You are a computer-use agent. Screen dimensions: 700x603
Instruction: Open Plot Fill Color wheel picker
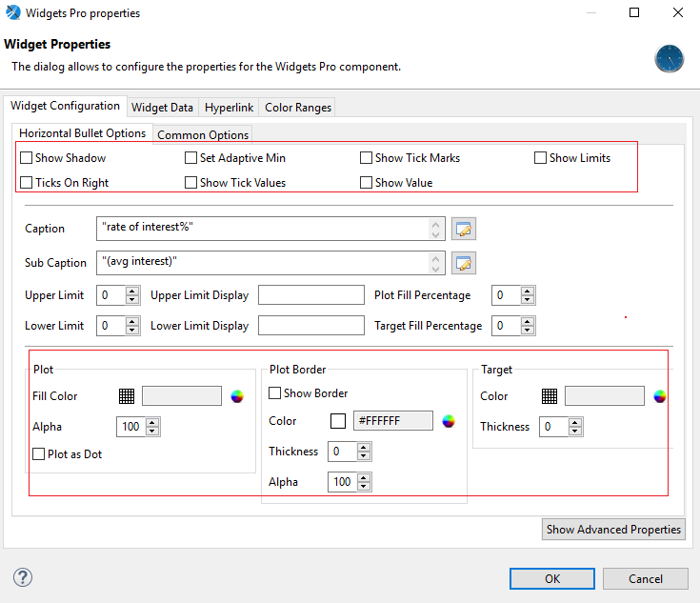(237, 396)
